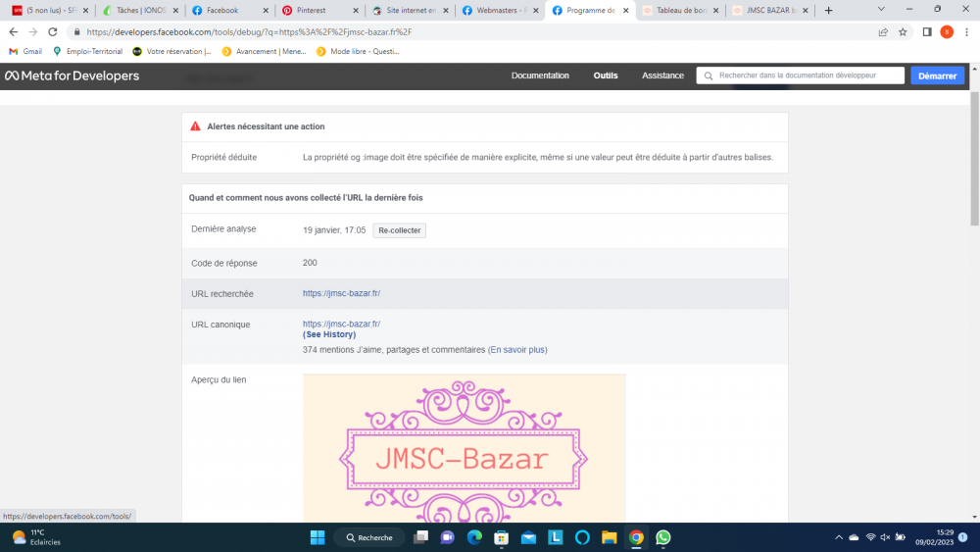The width and height of the screenshot is (980, 552).
Task: Close the Programme de tab
Action: pyautogui.click(x=625, y=11)
